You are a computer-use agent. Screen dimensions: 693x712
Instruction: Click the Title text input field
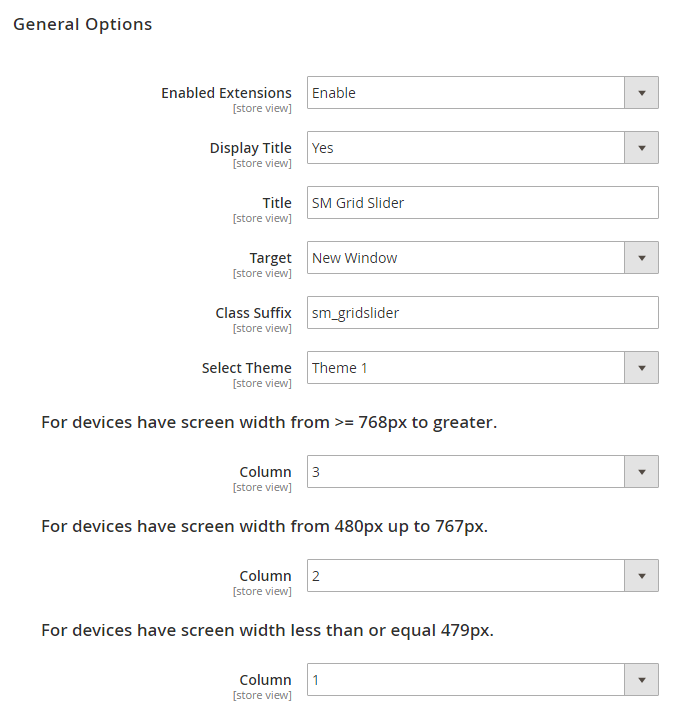pyautogui.click(x=481, y=203)
